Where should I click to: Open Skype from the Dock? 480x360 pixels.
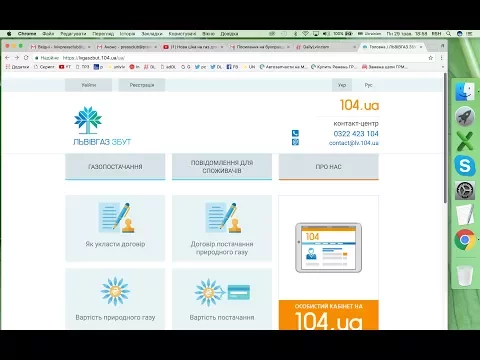tap(465, 165)
